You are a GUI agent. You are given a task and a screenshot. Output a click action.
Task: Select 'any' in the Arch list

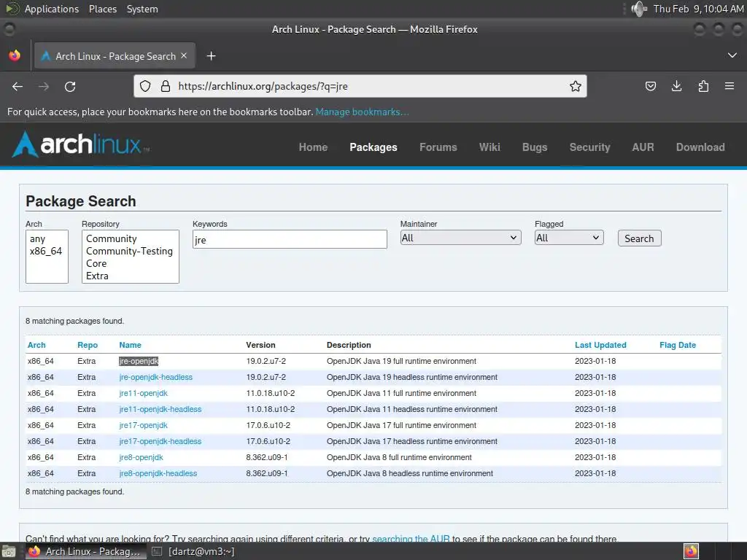tap(38, 238)
